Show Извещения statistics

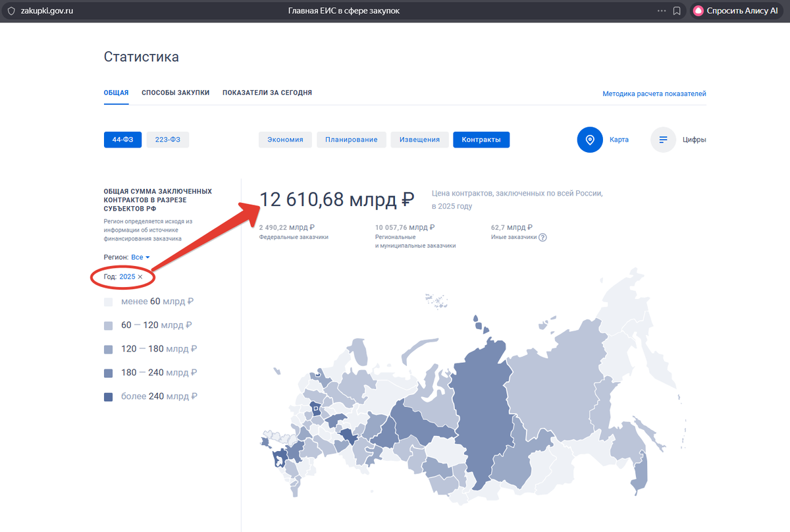[419, 140]
